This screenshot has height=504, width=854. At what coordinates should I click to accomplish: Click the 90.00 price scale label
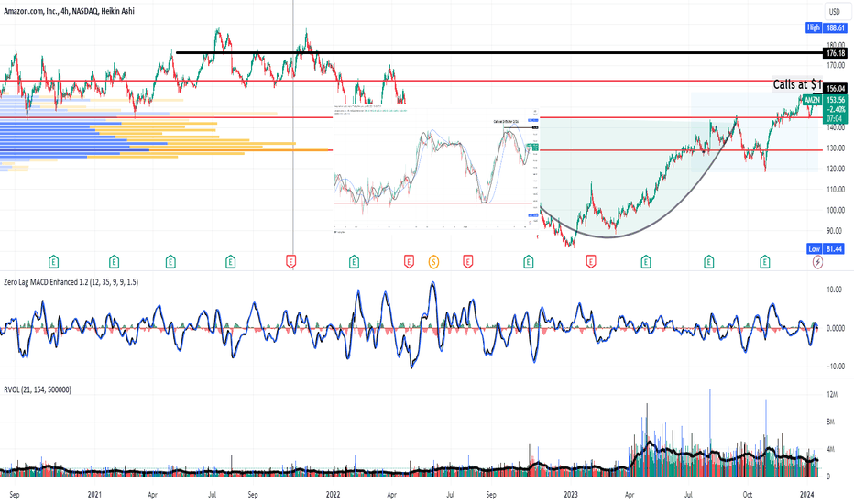(835, 231)
